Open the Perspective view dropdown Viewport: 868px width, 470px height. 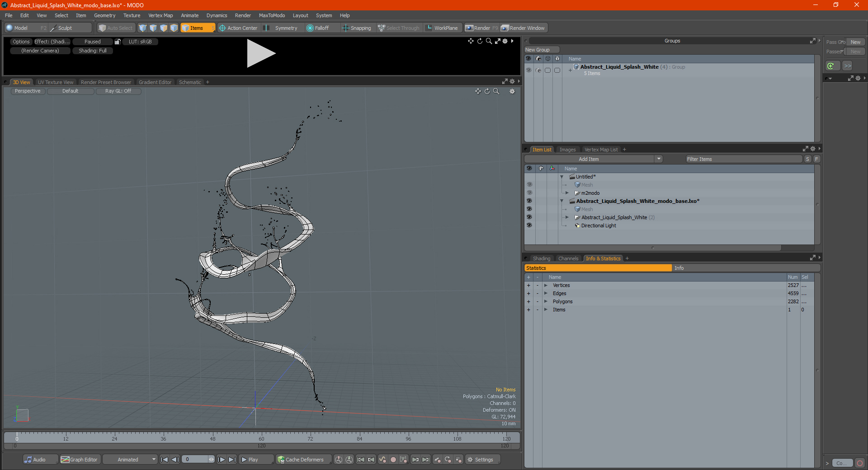pyautogui.click(x=28, y=91)
